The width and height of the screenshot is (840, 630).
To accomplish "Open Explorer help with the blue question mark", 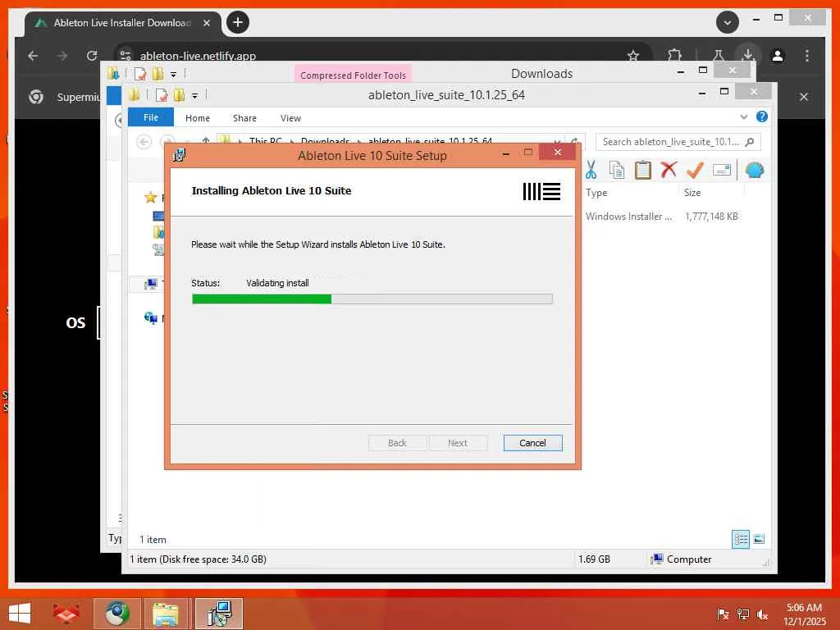I will (x=761, y=116).
